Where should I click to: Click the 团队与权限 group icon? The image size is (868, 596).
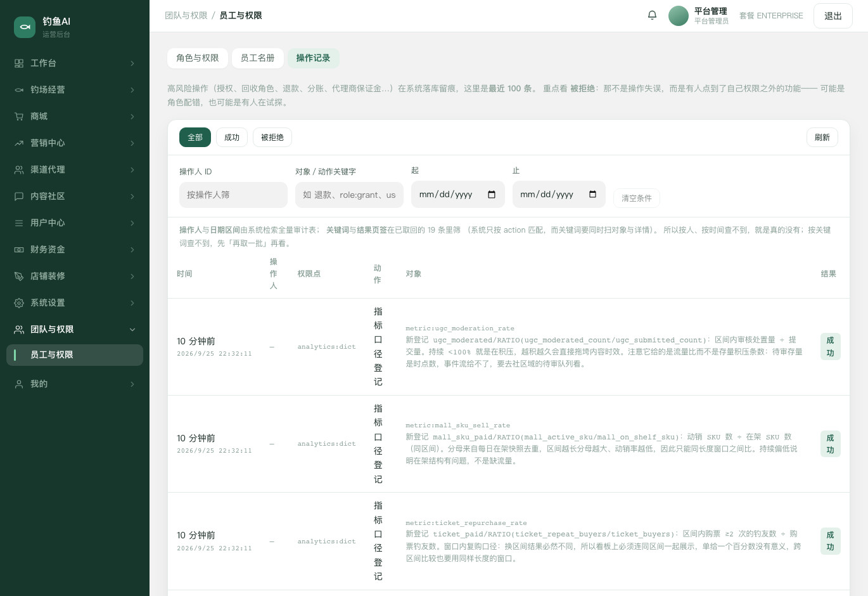pos(19,330)
